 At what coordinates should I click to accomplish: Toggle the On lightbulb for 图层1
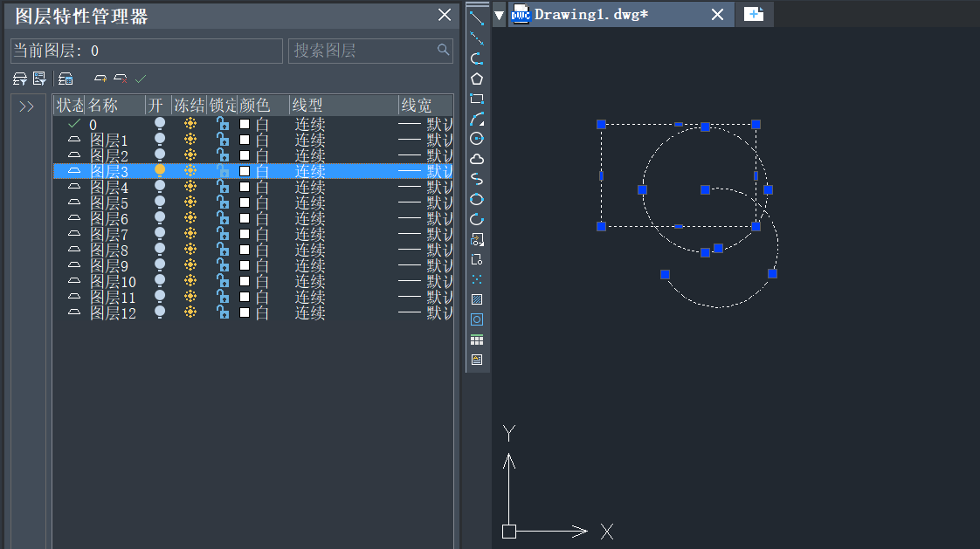coord(160,140)
